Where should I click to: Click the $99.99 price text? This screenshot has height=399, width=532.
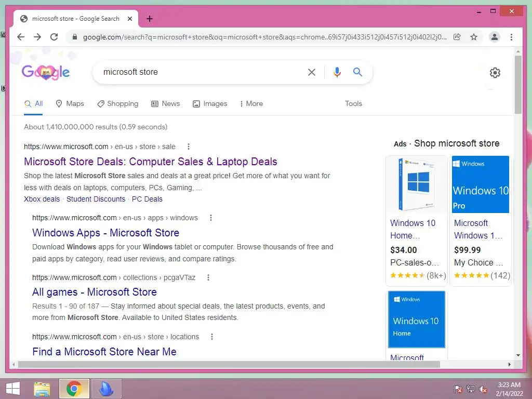[467, 250]
